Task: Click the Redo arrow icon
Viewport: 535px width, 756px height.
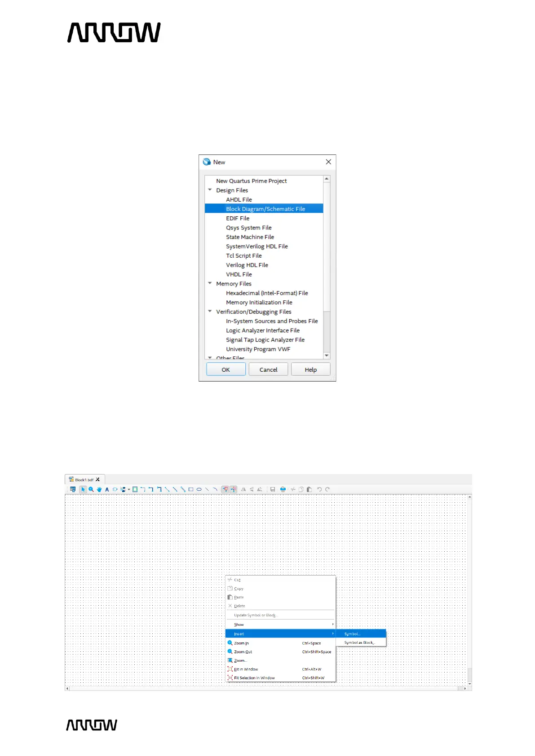Action: 327,489
